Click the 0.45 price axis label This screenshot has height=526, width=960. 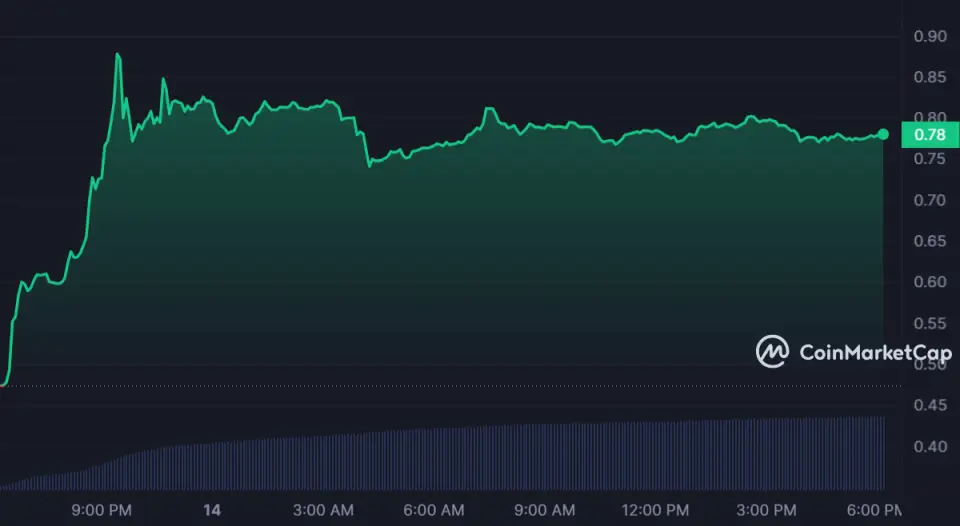point(930,405)
